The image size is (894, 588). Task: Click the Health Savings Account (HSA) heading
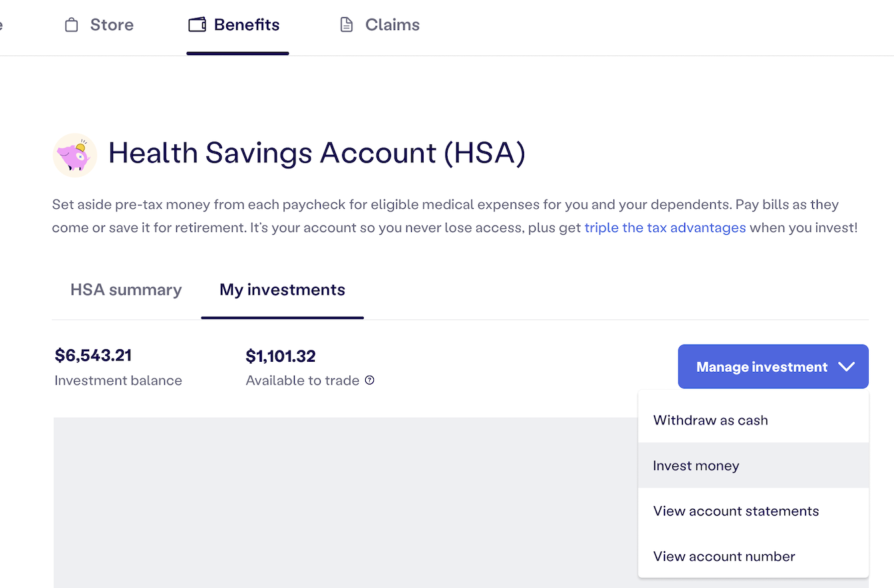click(x=317, y=154)
